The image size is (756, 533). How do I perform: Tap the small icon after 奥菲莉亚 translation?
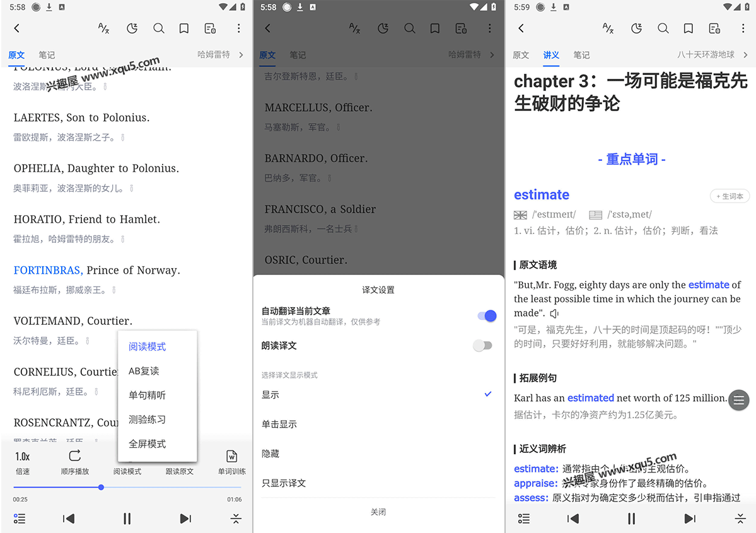tap(132, 188)
